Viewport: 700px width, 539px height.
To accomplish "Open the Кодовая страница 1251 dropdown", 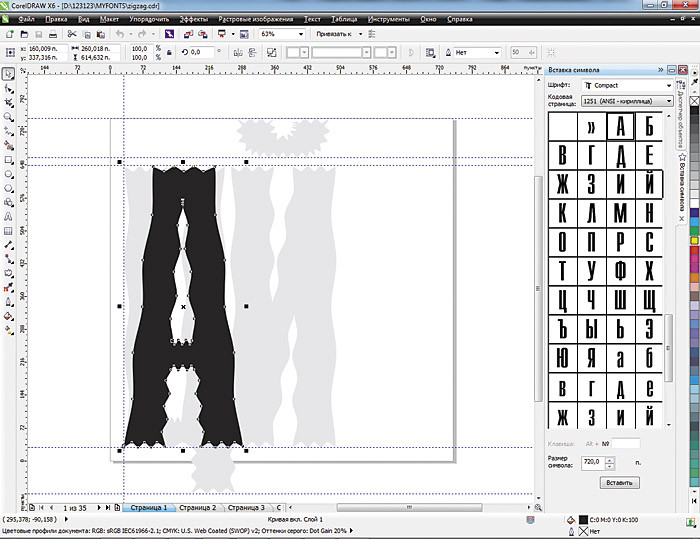I will click(x=668, y=101).
